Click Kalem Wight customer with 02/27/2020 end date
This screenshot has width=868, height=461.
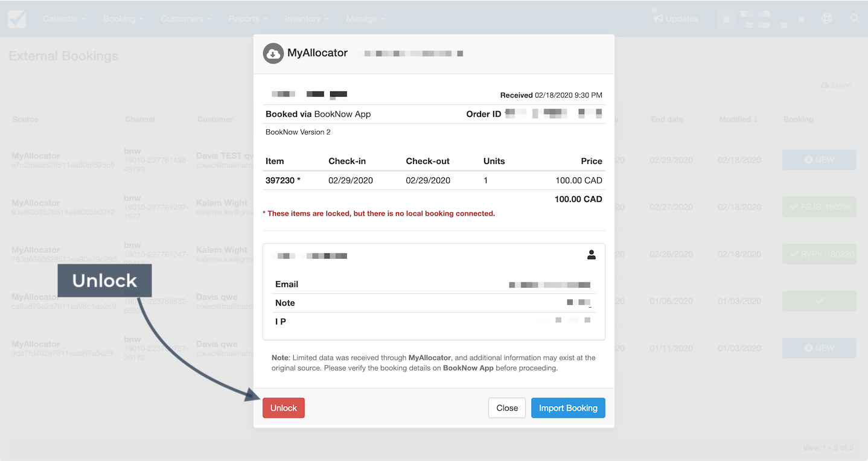click(222, 203)
